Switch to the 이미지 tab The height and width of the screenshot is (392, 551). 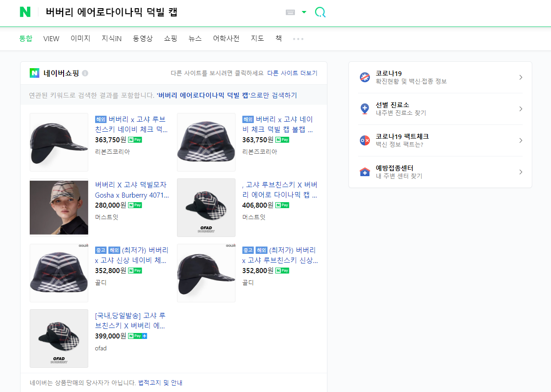(80, 38)
